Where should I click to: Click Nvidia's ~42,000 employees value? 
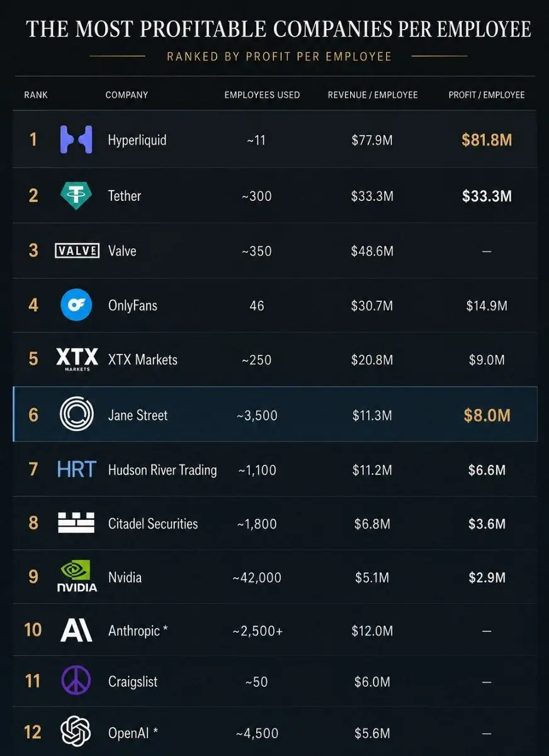[256, 578]
